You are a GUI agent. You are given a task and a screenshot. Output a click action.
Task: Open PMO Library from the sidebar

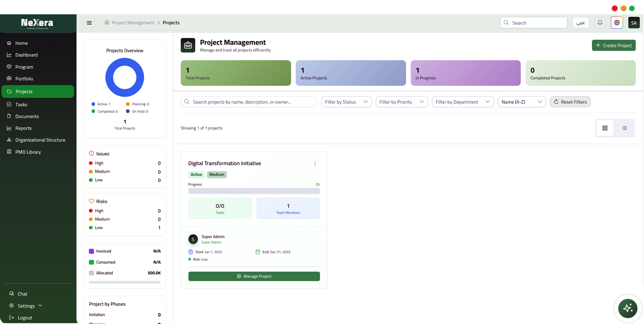pyautogui.click(x=28, y=152)
